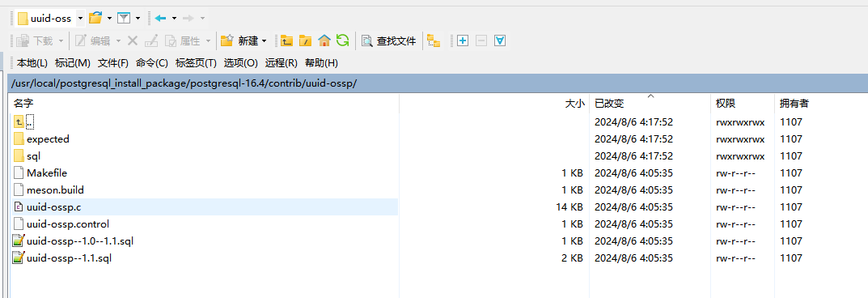Click the uuid-ossp.c C file icon

19,207
